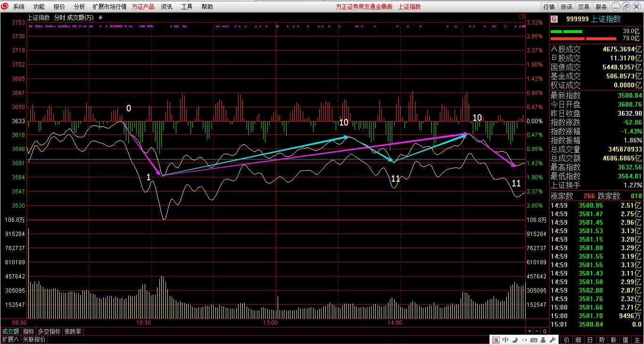Click the wrench icon in IME toolbar

pyautogui.click(x=553, y=340)
